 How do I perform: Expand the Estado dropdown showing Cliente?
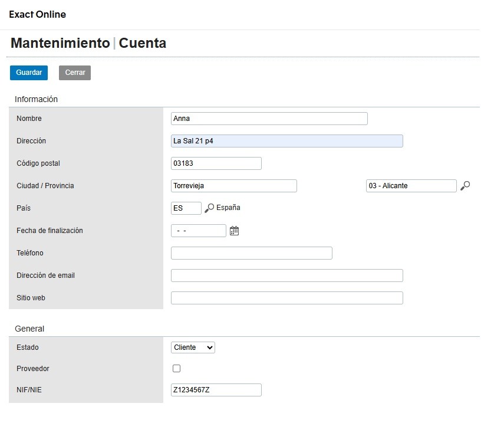[x=193, y=347]
